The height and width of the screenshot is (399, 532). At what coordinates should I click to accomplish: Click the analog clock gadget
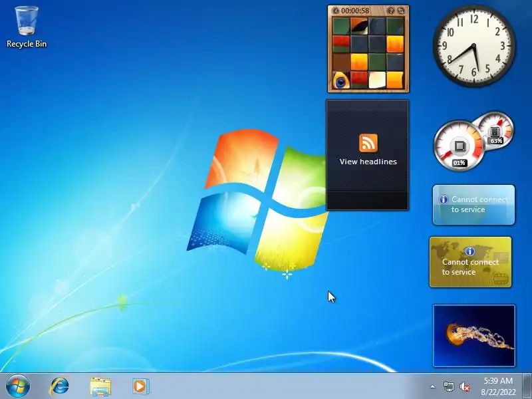[x=474, y=46]
